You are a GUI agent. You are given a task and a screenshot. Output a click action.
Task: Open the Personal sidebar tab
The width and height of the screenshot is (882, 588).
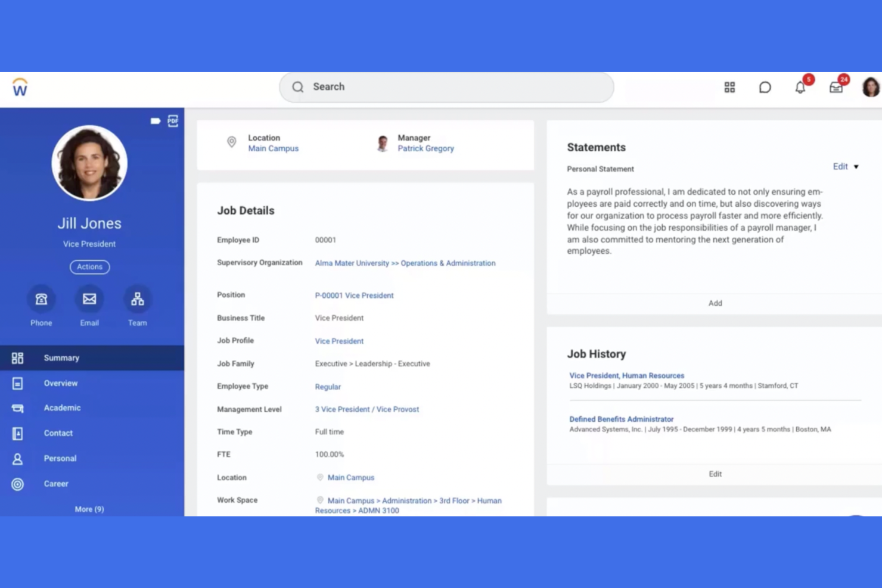point(92,458)
